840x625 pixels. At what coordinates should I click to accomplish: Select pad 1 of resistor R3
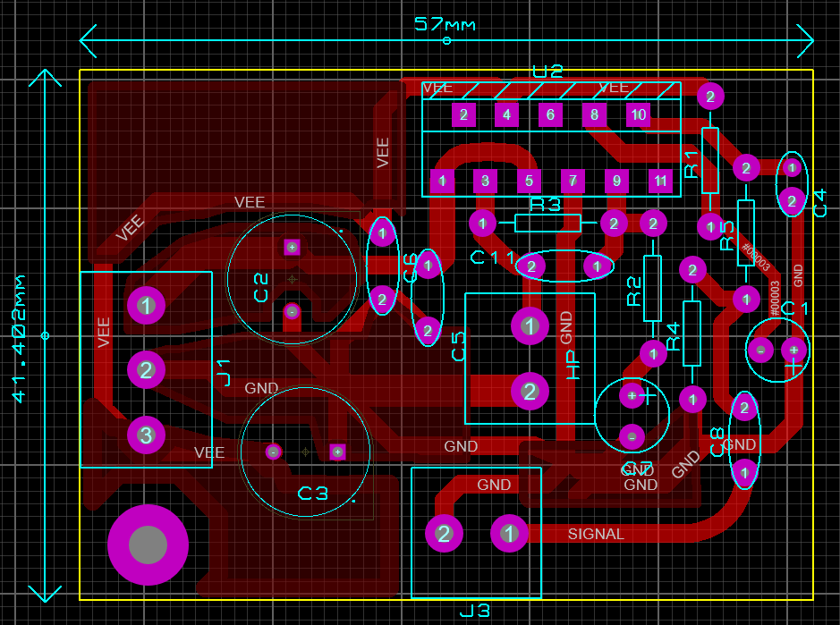tap(482, 224)
